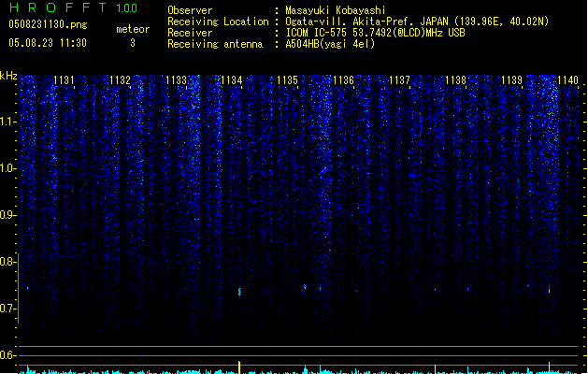
Task: Click the meteor echo after 1135
Action: 306,287
